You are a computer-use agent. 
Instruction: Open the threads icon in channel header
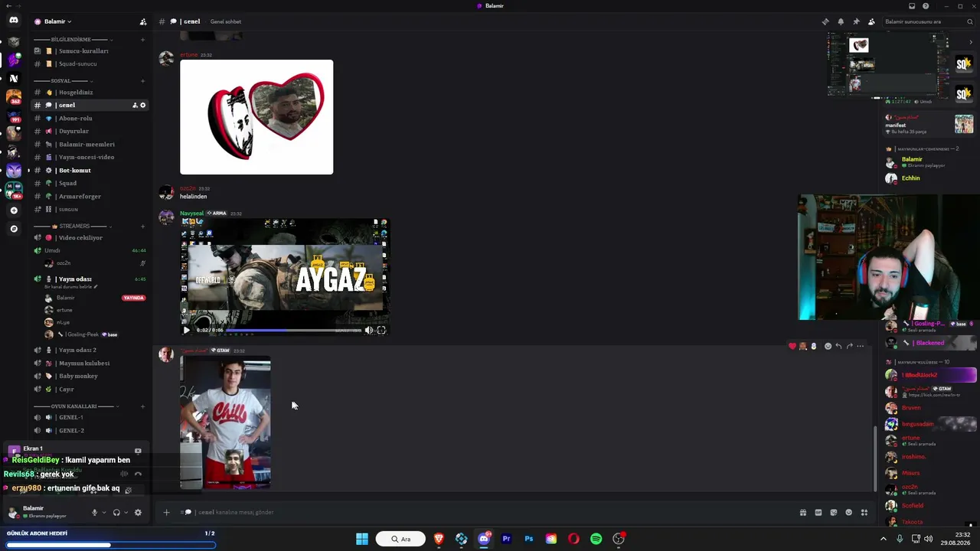[x=825, y=21]
